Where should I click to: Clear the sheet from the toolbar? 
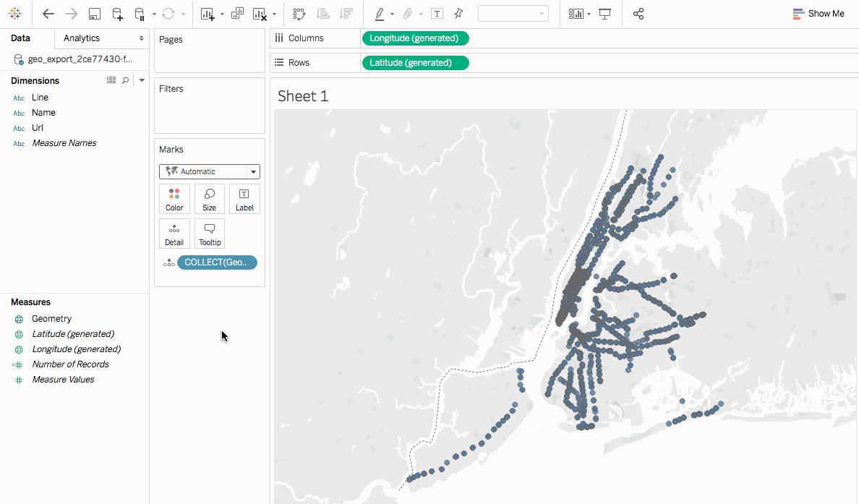(260, 14)
